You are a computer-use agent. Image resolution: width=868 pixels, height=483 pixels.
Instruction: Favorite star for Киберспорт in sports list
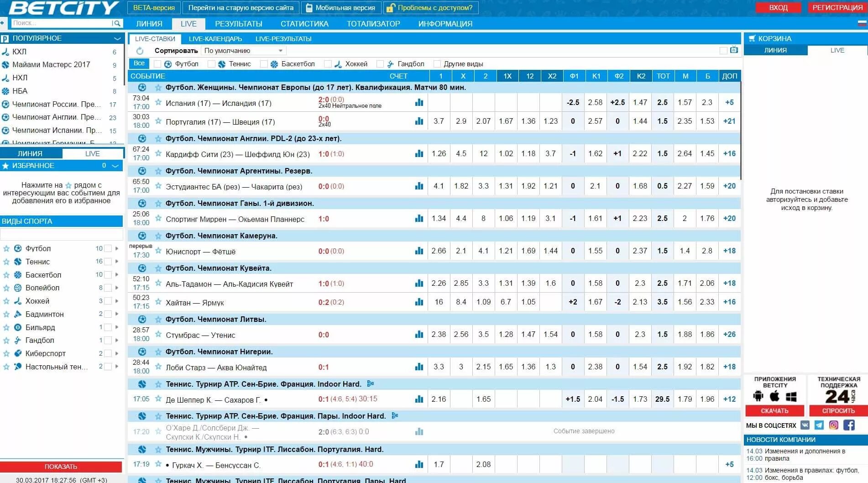point(6,354)
